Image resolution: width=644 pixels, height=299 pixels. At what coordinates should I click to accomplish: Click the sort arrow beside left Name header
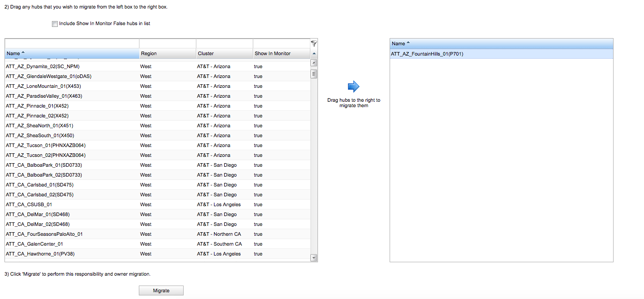pyautogui.click(x=23, y=53)
